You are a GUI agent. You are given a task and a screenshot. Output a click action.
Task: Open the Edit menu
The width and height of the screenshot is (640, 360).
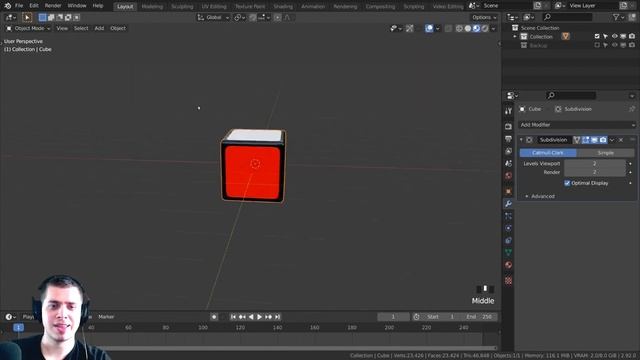34,6
